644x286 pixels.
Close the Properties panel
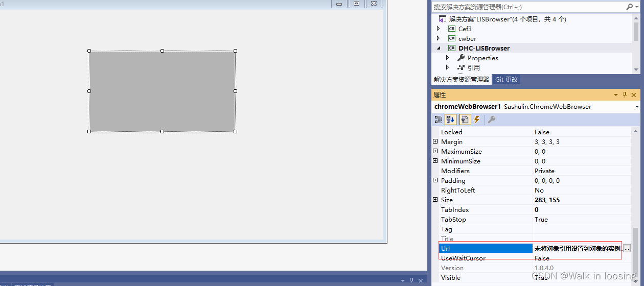click(x=634, y=95)
